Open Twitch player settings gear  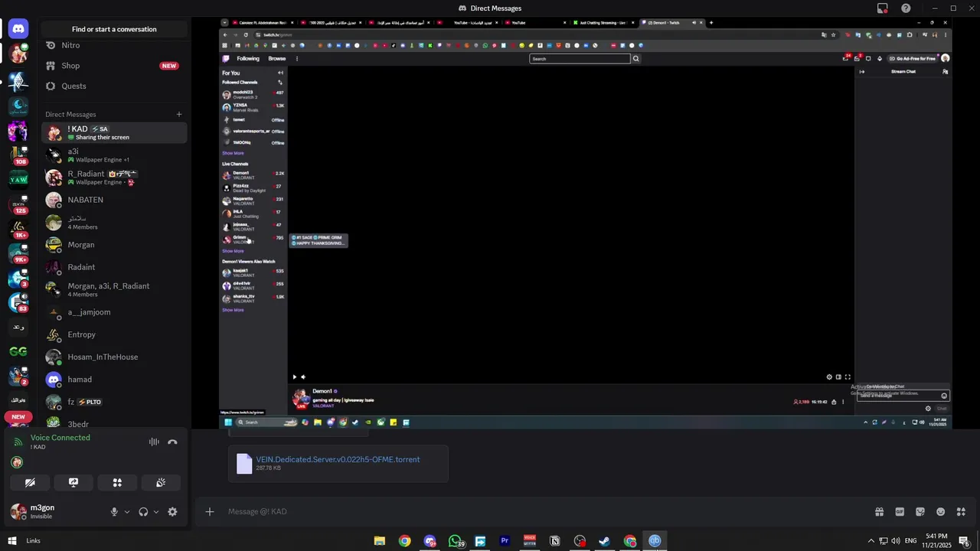click(x=829, y=377)
